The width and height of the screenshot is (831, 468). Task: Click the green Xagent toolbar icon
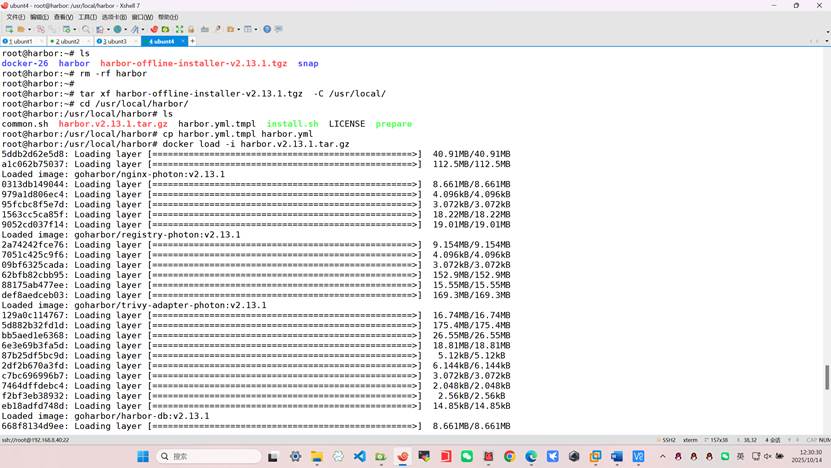165,29
